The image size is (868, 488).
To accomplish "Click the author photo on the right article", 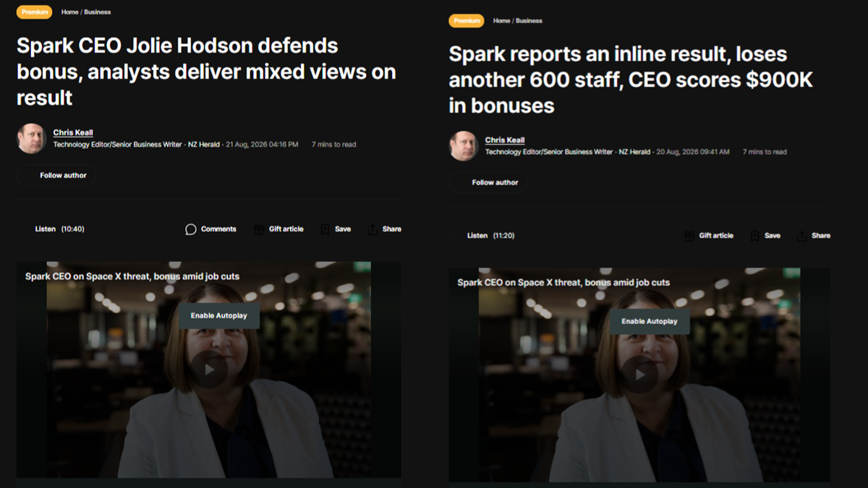I will click(464, 145).
